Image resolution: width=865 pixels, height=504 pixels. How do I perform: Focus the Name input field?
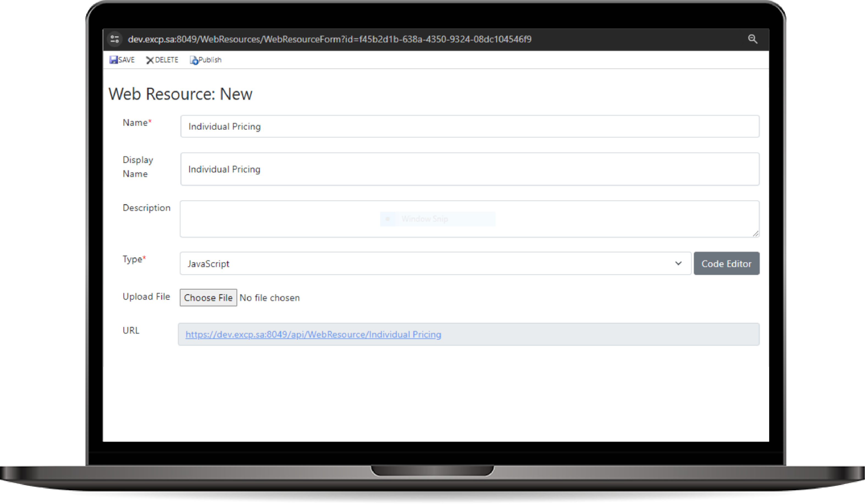[469, 127]
